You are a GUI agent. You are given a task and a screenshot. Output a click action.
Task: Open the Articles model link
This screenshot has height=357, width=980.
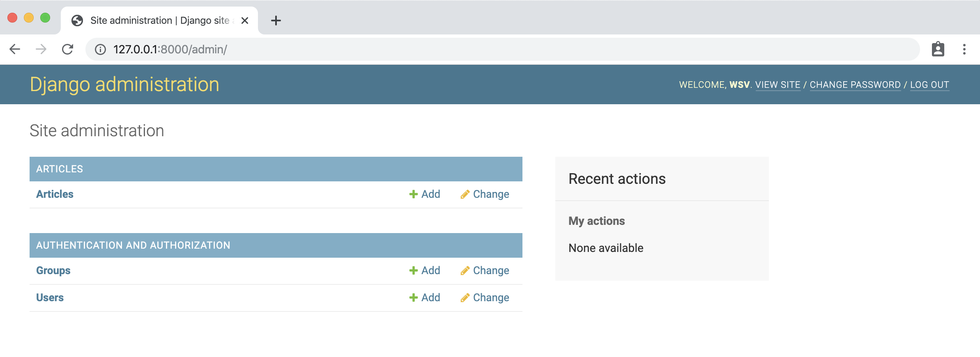[x=55, y=194]
